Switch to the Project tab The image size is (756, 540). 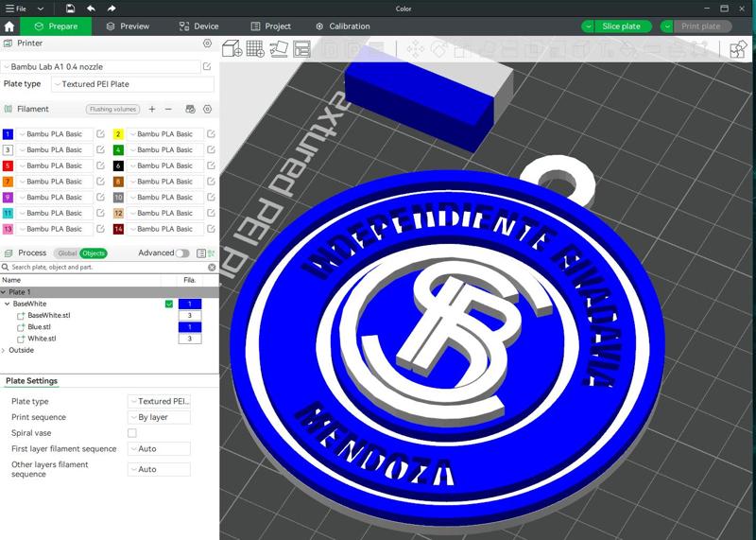[271, 26]
